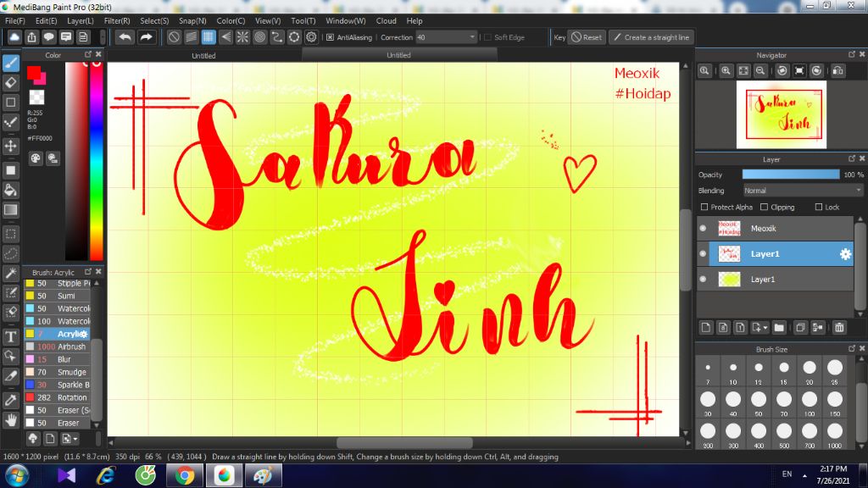
Task: Enable parallel lines snap
Action: click(191, 37)
